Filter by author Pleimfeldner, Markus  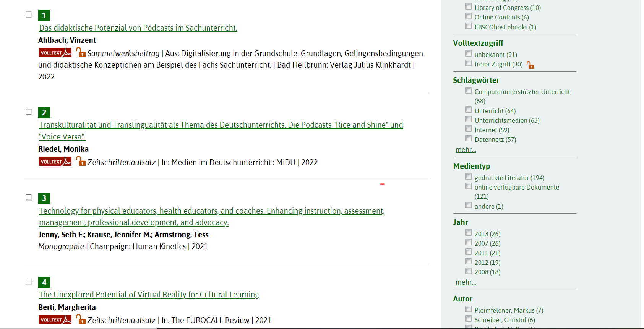click(x=468, y=309)
